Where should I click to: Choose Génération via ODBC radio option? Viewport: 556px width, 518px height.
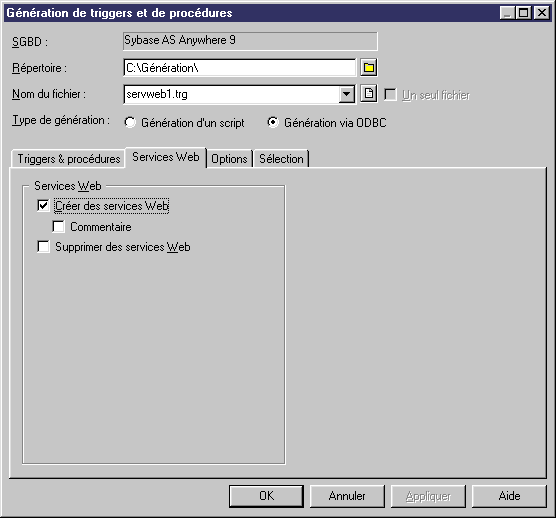[273, 123]
